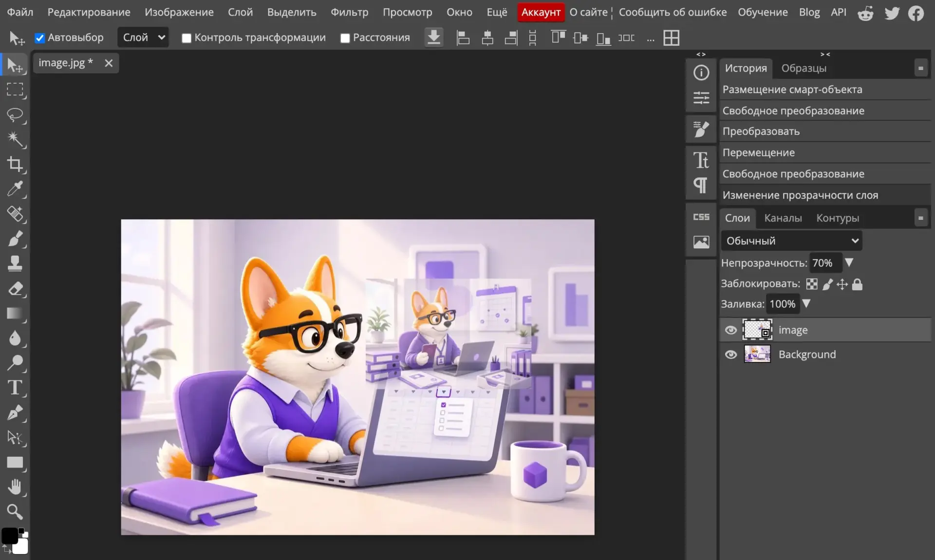The width and height of the screenshot is (935, 560).
Task: Open the Изображение menu
Action: pyautogui.click(x=179, y=12)
